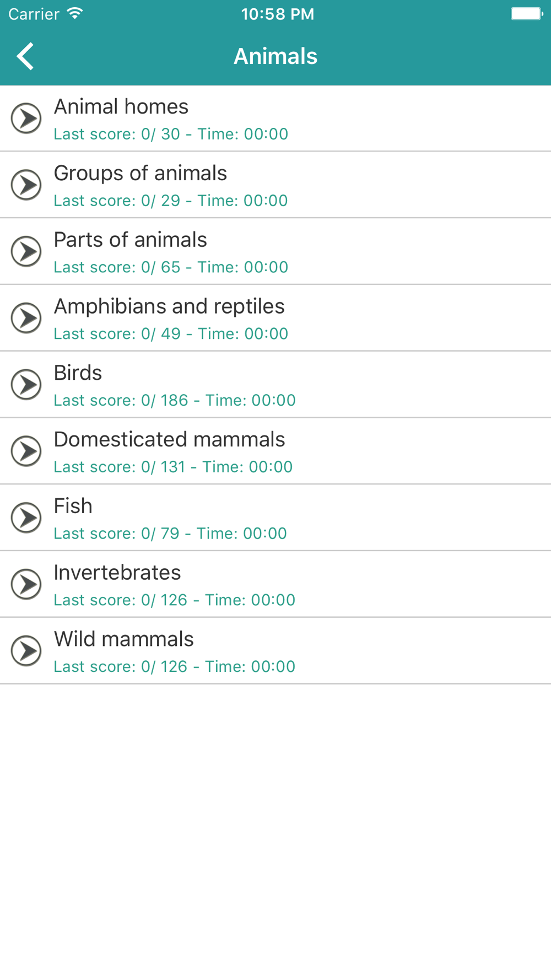The height and width of the screenshot is (980, 551).
Task: Click arrow icon beside Birds
Action: coord(26,385)
